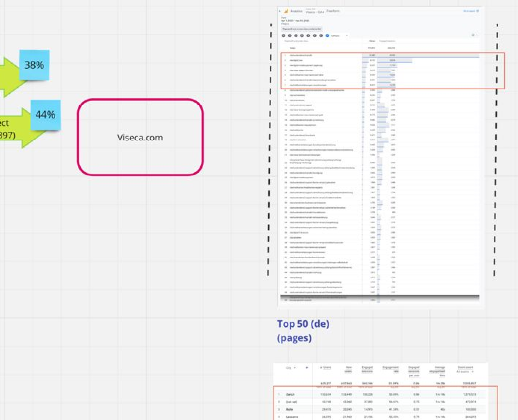Image resolution: width=518 pixels, height=420 pixels.
Task: Select the Viseca.com rounded rectangle
Action: pyautogui.click(x=141, y=137)
